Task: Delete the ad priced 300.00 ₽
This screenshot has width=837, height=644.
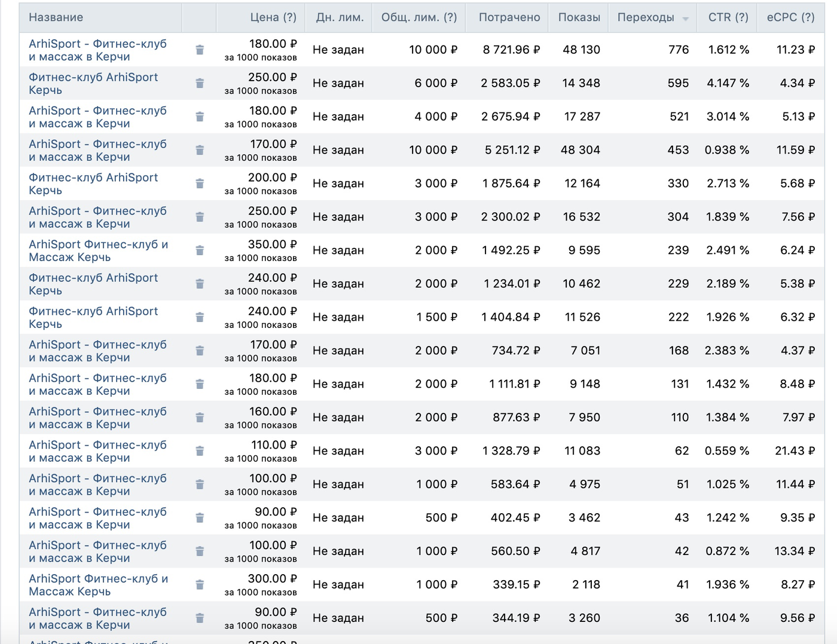Action: pos(200,585)
